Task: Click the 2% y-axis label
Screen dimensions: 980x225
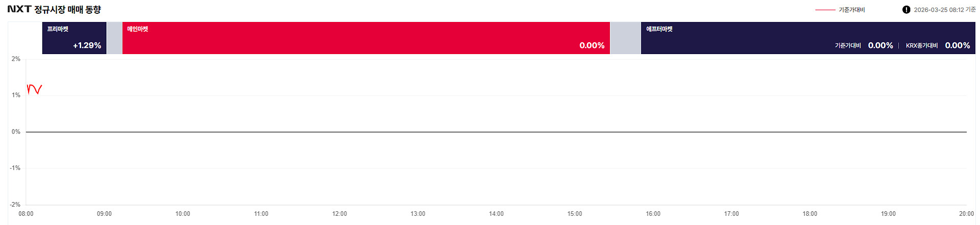Action: (x=16, y=59)
